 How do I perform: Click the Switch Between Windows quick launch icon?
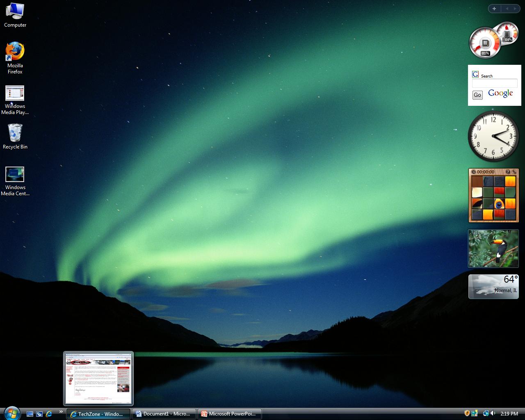39,414
